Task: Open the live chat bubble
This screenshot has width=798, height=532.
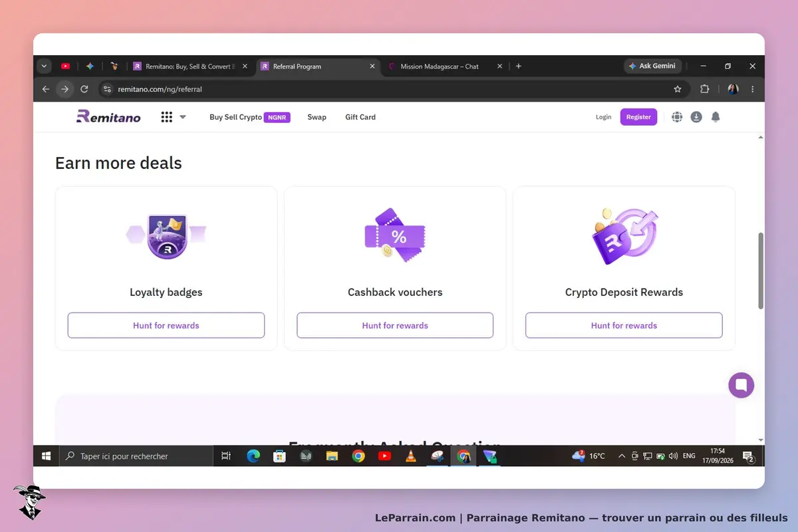Action: click(741, 385)
